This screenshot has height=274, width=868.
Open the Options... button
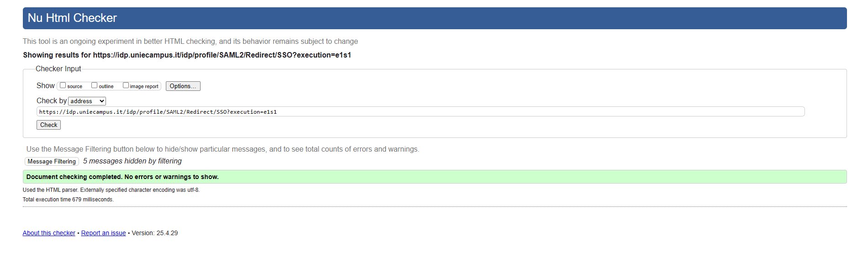(183, 86)
